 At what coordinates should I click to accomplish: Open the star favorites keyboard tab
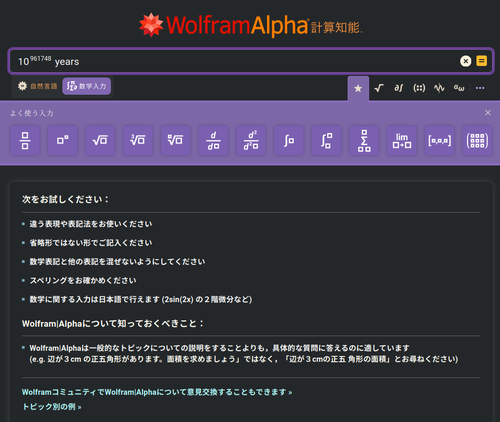point(358,88)
